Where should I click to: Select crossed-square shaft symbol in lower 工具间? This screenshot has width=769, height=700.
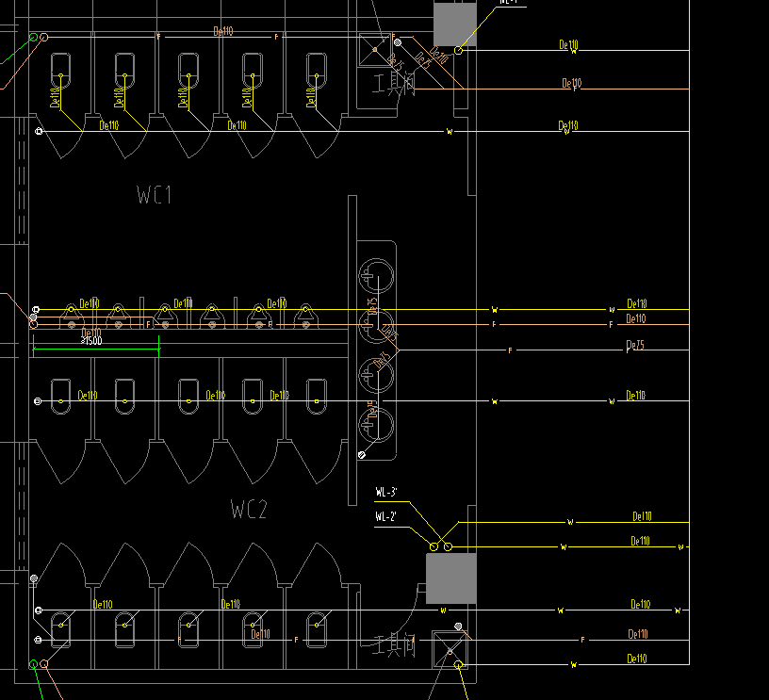450,650
